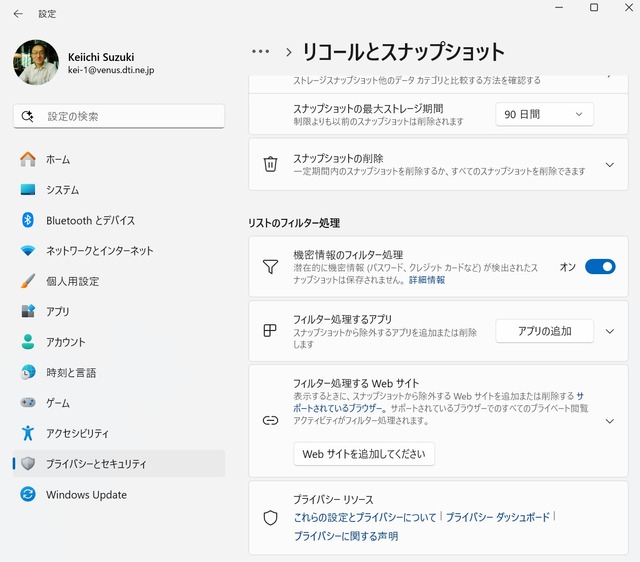Click the 個人用設定 paintbrush icon
This screenshot has height=562, width=640.
(x=28, y=281)
